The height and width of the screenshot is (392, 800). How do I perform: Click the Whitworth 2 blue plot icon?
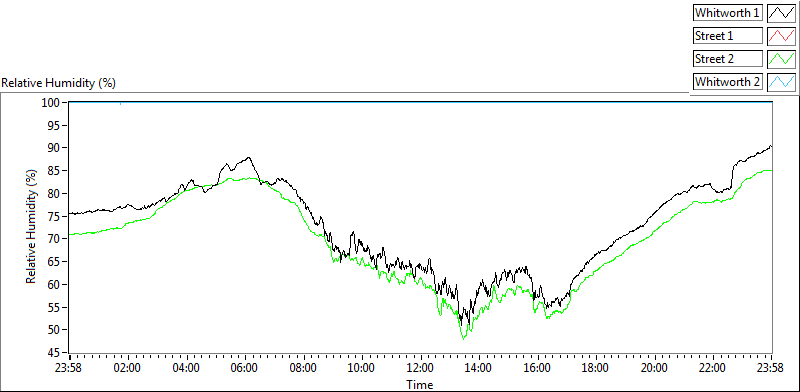(781, 82)
